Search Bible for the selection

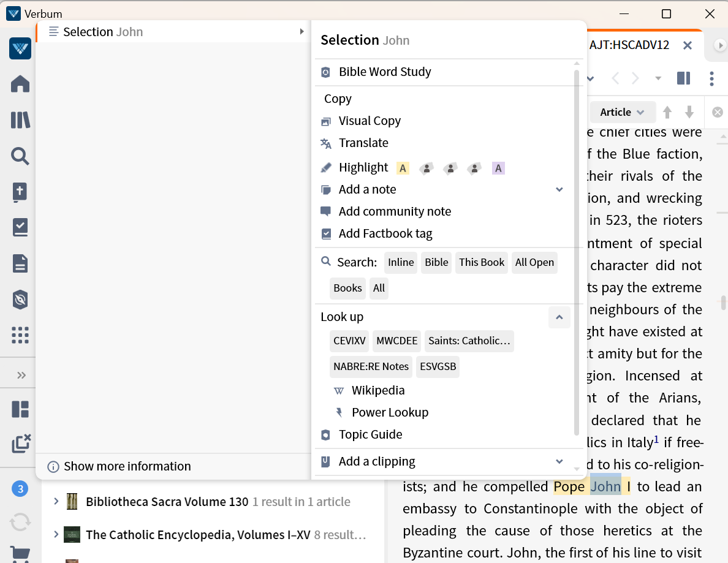(x=436, y=263)
